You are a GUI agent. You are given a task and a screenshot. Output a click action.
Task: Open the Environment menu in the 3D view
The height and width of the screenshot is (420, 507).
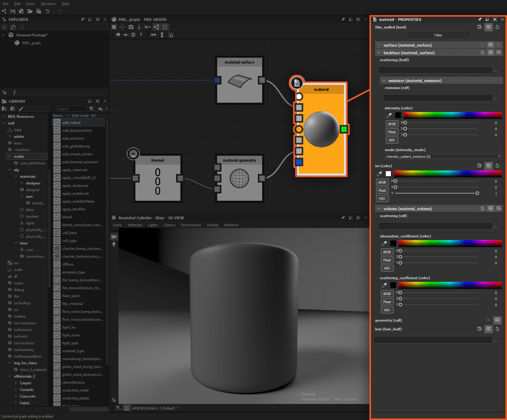tap(191, 225)
